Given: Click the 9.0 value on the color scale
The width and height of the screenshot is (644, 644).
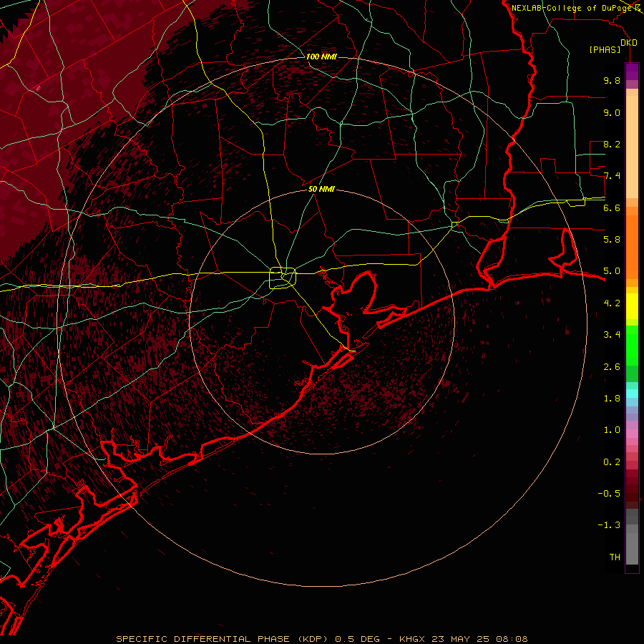Looking at the screenshot, I should click(x=612, y=112).
